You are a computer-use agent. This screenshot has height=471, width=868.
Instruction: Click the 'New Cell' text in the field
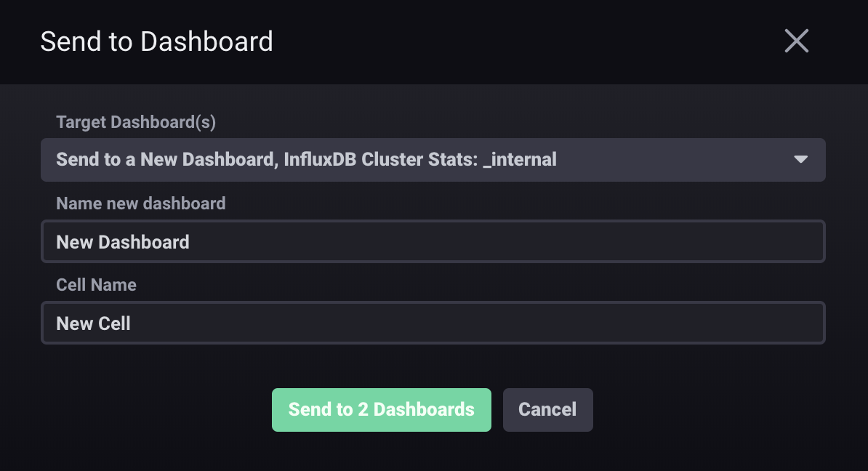93,323
